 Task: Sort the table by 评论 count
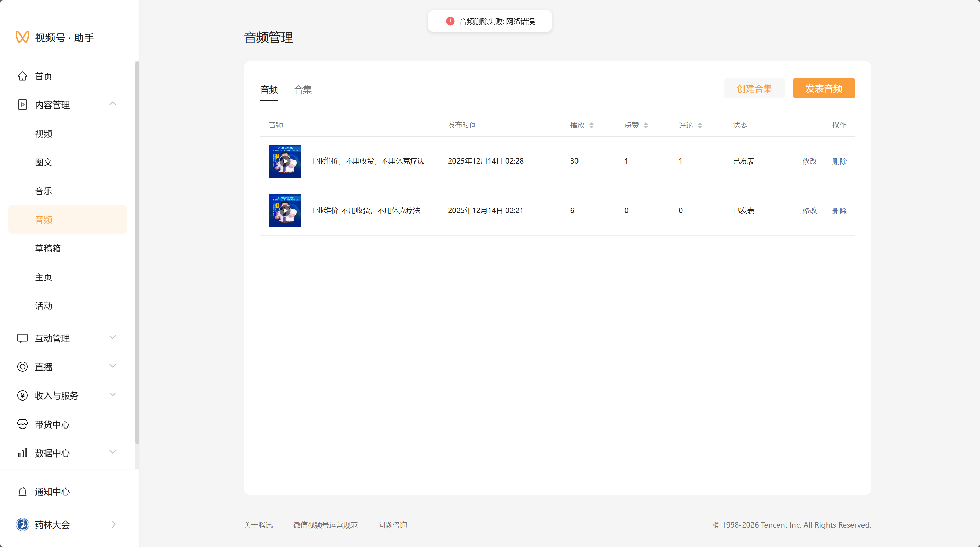(x=700, y=125)
